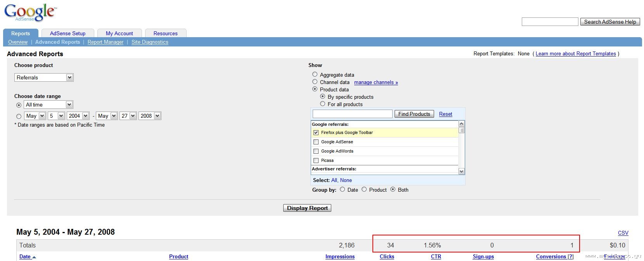Open Report Manager

click(106, 42)
